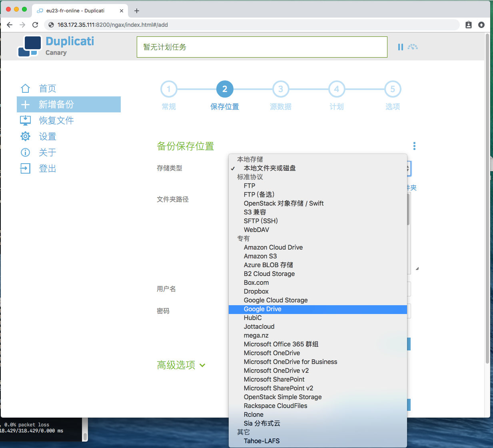This screenshot has height=448, width=493.
Task: Reload the page in browser toolbar
Action: coord(35,25)
